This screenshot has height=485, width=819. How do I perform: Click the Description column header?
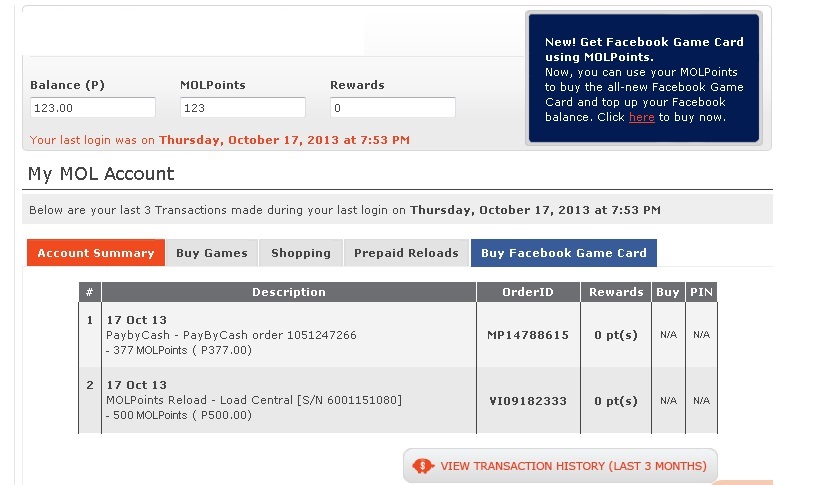click(x=288, y=292)
